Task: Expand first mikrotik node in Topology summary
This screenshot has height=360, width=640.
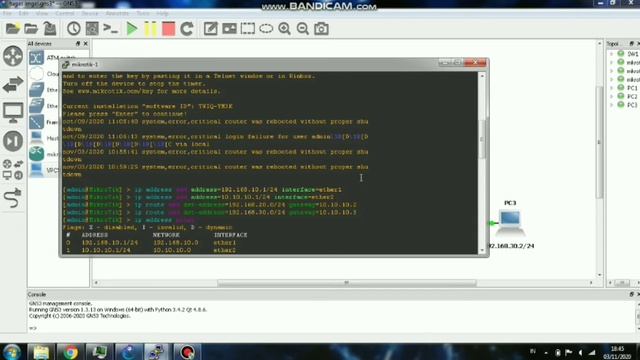Action: tap(611, 62)
